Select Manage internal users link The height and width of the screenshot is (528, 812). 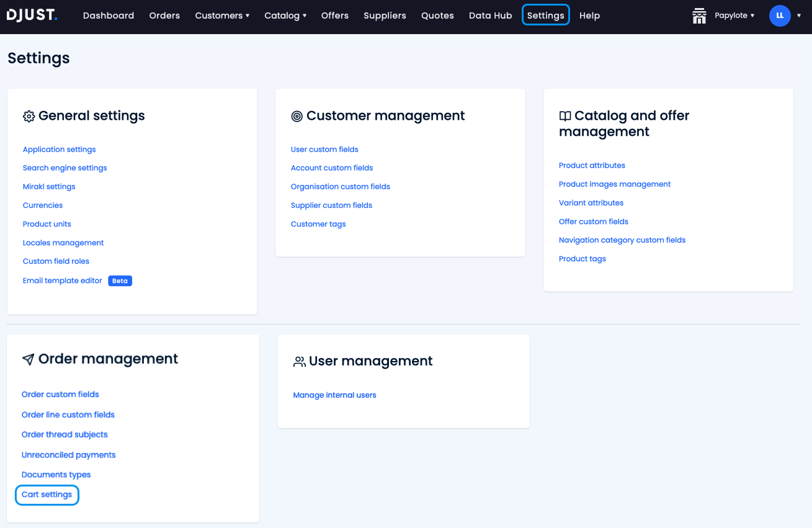coord(334,395)
